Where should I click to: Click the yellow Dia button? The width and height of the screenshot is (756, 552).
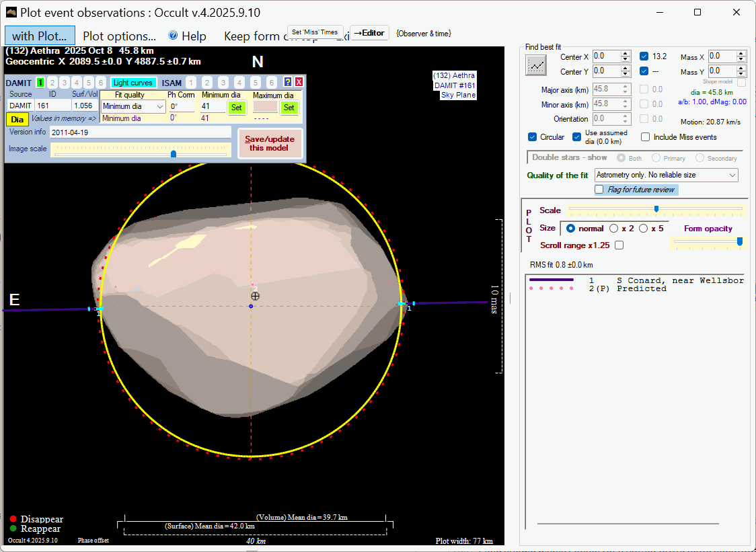(x=17, y=119)
